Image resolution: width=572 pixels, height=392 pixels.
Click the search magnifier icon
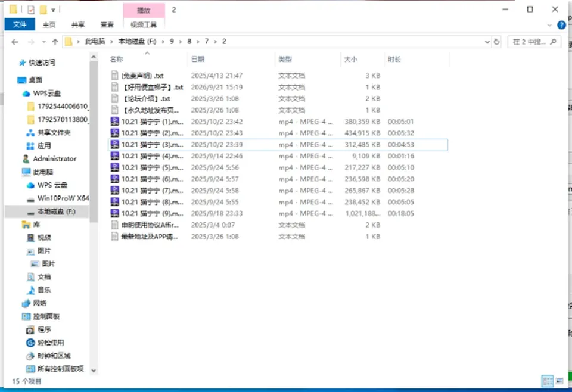click(x=554, y=42)
